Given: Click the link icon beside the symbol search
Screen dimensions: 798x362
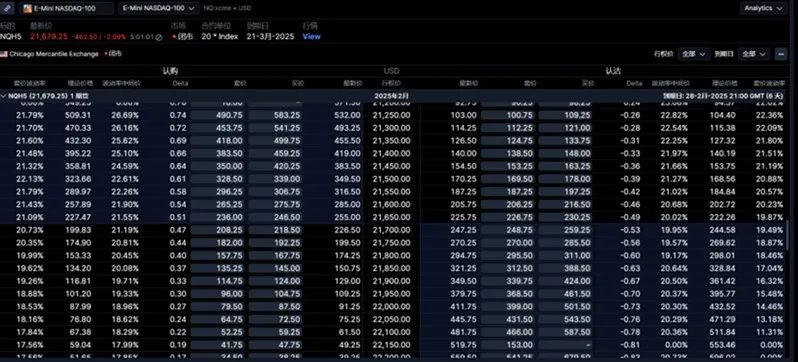Looking at the screenshot, I should (5, 8).
